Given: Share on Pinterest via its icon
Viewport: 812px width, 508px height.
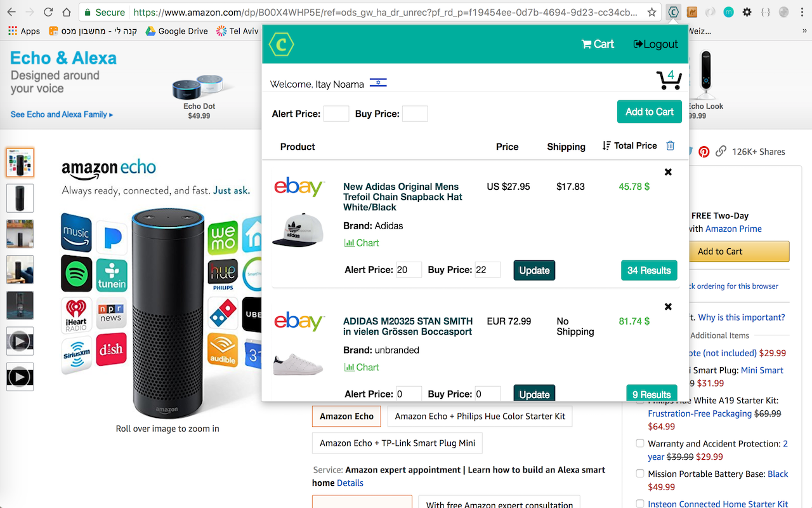Looking at the screenshot, I should pyautogui.click(x=704, y=152).
